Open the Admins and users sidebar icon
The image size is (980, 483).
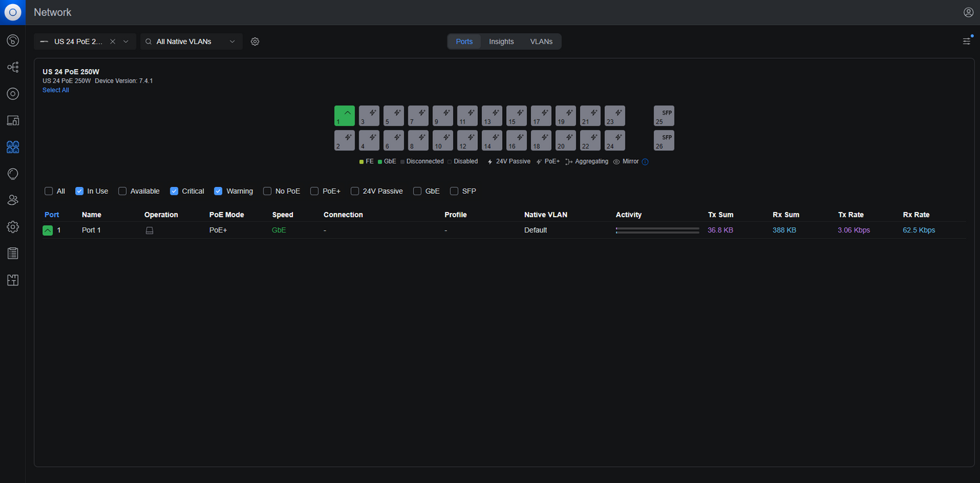click(x=12, y=200)
